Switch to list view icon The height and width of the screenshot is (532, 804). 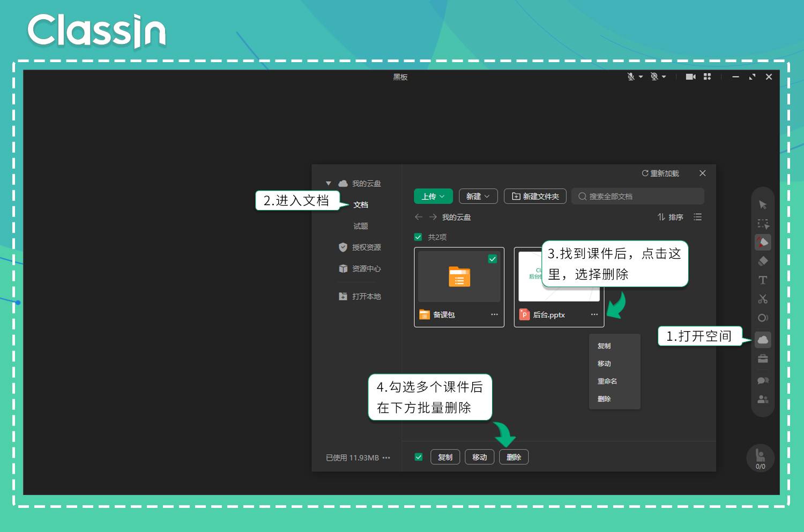[x=697, y=217]
